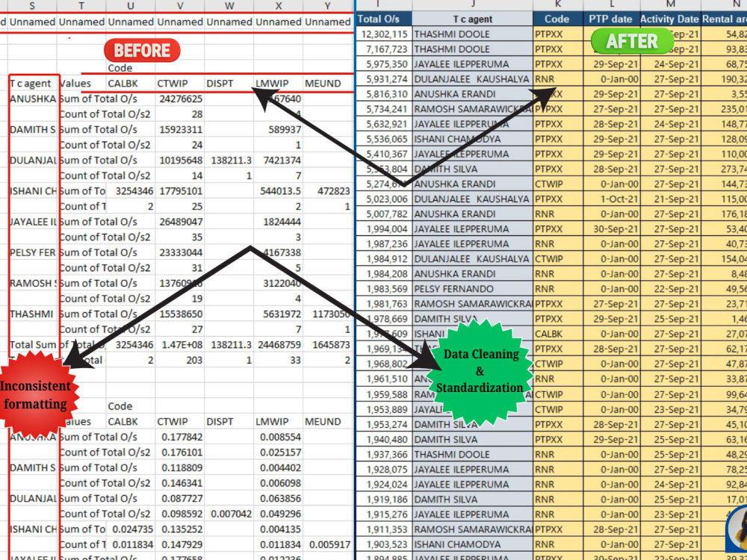Select the cell with value 17795101

[181, 191]
